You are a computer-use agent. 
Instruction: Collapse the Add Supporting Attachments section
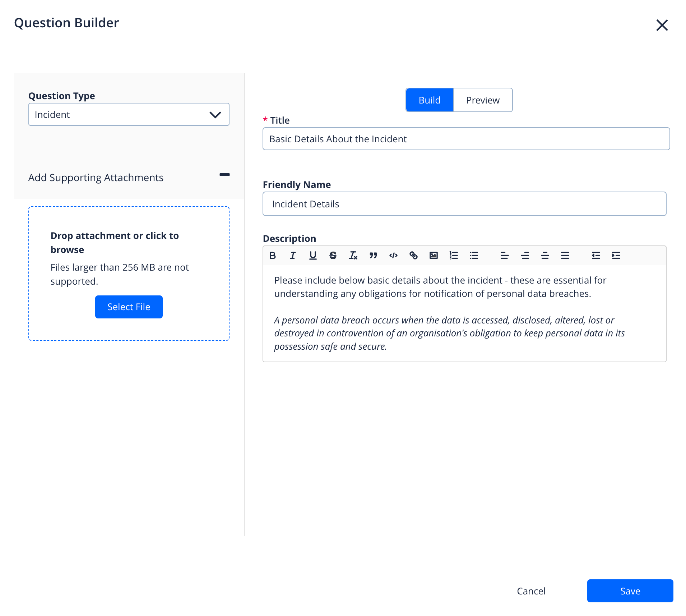224,175
